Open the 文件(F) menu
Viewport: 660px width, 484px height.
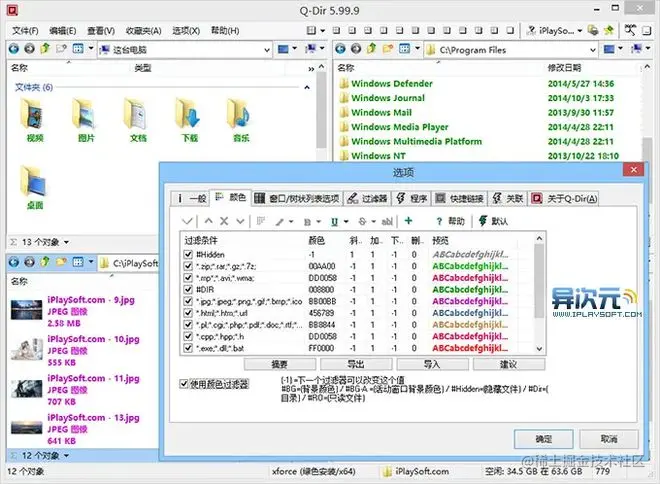[x=25, y=30]
